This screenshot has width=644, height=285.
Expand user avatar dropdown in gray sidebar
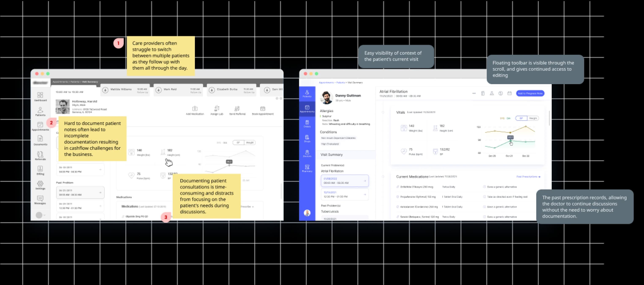45,215
